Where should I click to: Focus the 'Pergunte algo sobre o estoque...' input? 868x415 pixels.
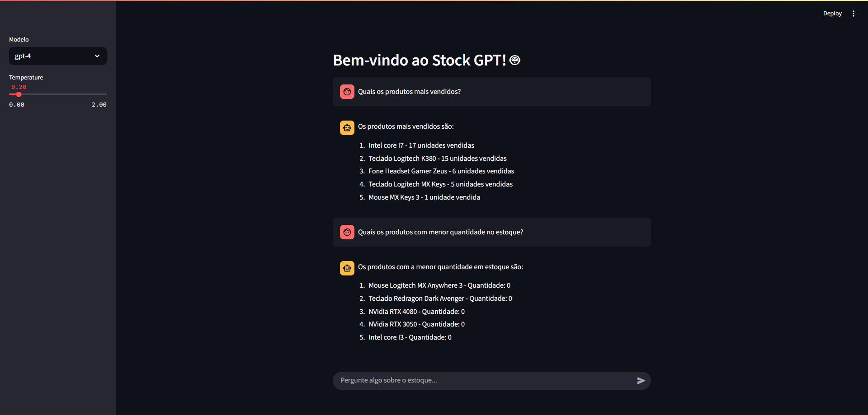[484, 381]
